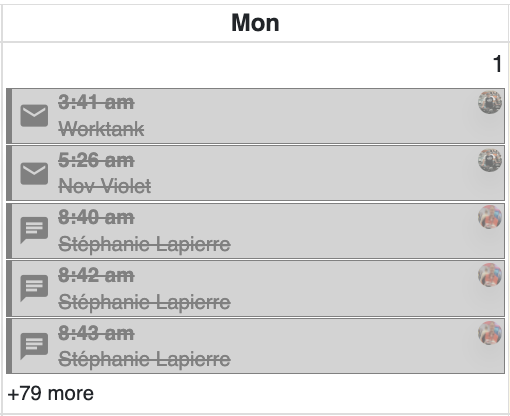Open the 8:42 am Stéphanie Lapierre message
Image resolution: width=510 pixels, height=416 pixels.
[255, 289]
